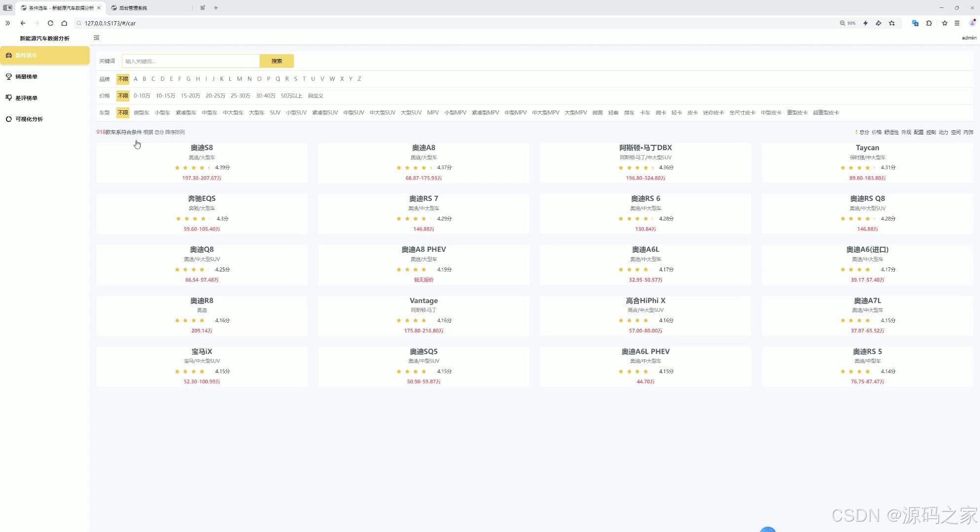Viewport: 980px width, 532px height.
Task: Open the browser main menu icon
Action: click(x=957, y=23)
